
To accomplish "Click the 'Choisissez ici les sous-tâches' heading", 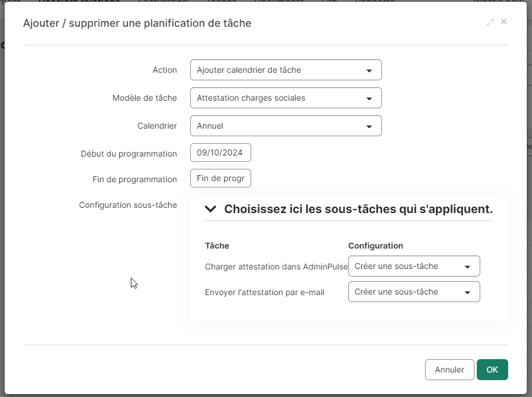I will pos(358,209).
